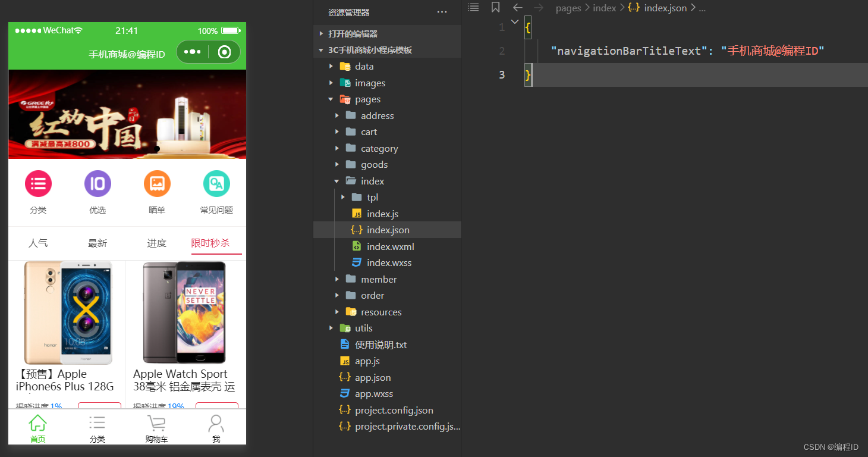Viewport: 868px width, 457px height.
Task: Expand the data folder arrow
Action: pyautogui.click(x=331, y=67)
